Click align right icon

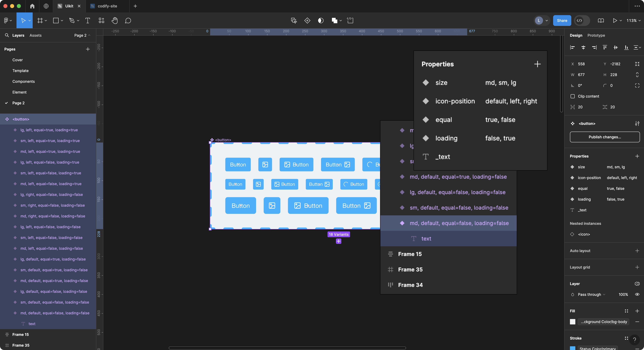594,47
